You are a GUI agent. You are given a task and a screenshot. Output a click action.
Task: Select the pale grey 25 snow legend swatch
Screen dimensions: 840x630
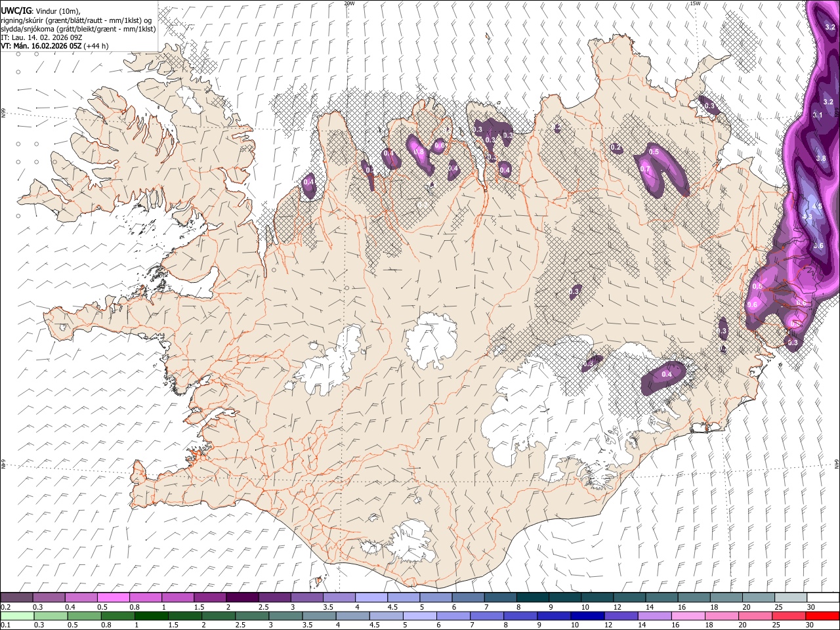pos(791,598)
